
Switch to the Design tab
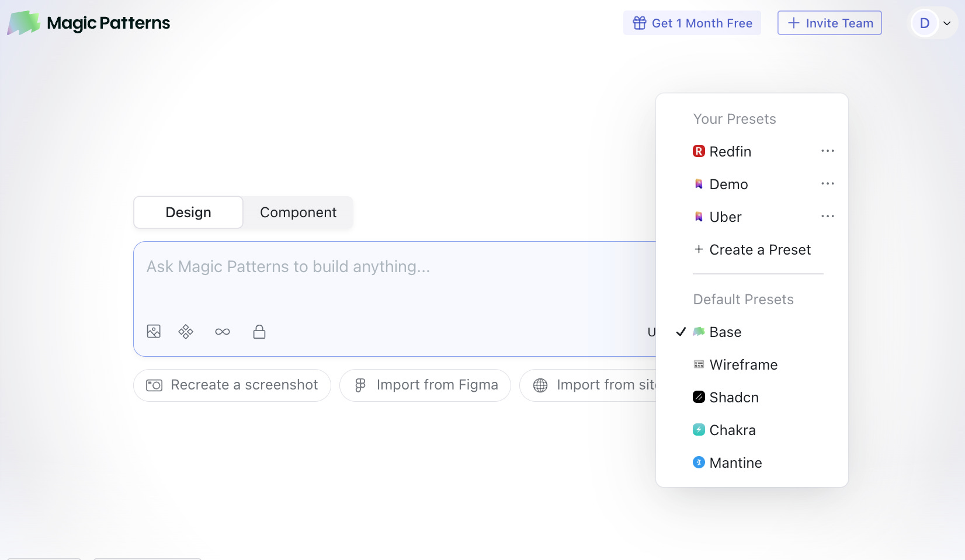click(188, 212)
